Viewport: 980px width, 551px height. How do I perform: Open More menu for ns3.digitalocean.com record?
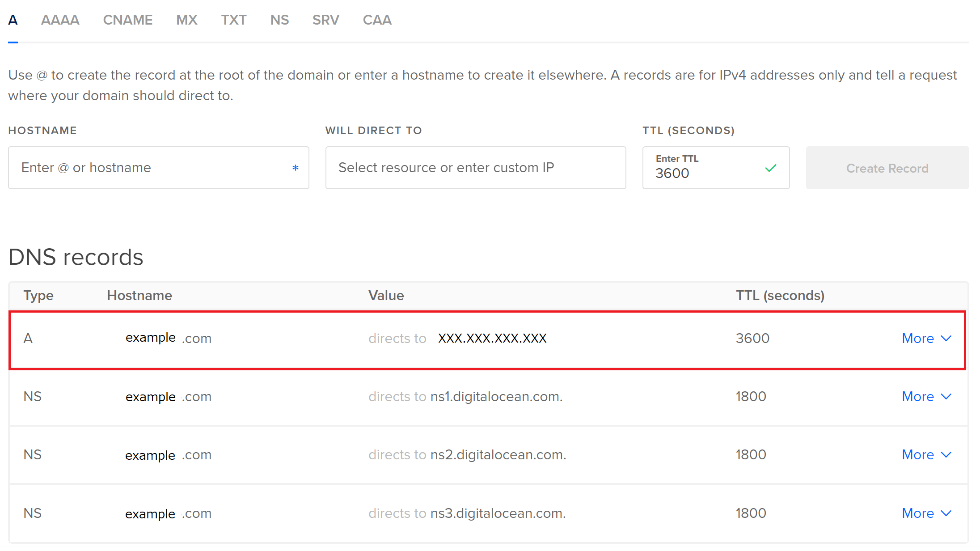coord(926,513)
